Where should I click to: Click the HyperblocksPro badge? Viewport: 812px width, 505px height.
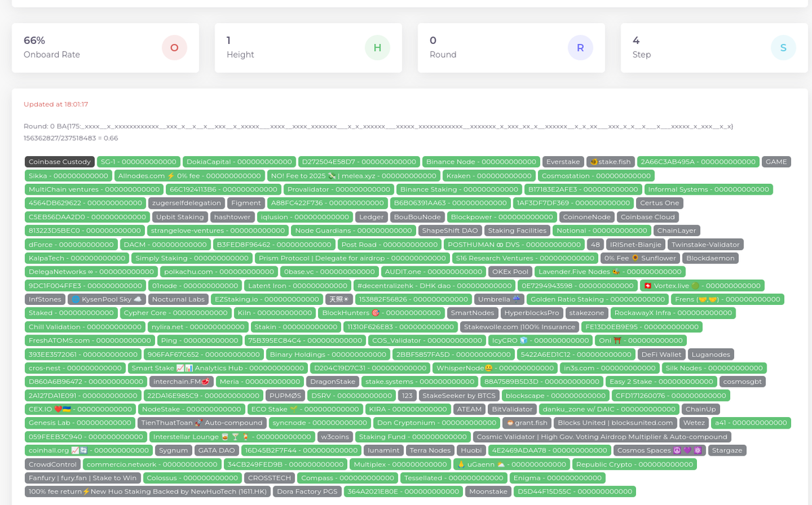(x=533, y=313)
